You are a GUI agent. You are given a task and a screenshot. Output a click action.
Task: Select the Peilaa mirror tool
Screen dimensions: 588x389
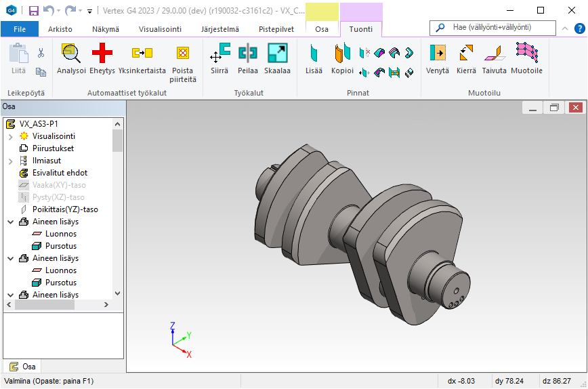coord(248,58)
